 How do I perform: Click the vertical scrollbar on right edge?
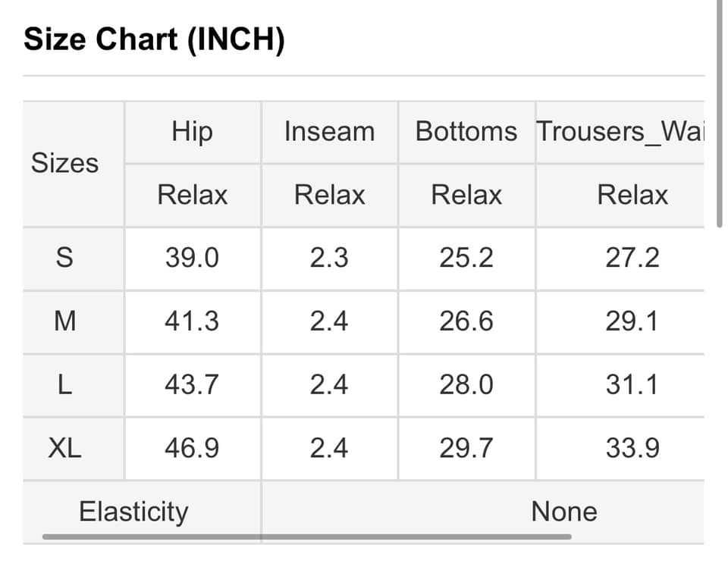click(x=720, y=114)
